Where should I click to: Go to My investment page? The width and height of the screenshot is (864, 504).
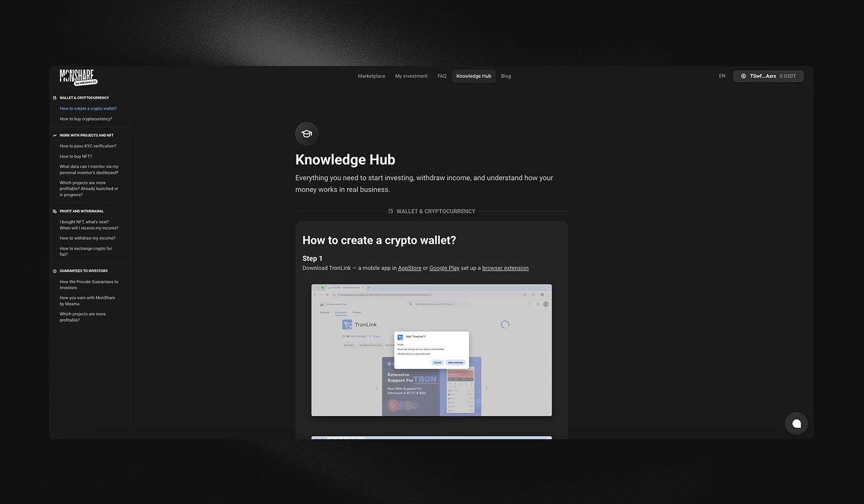(x=411, y=76)
